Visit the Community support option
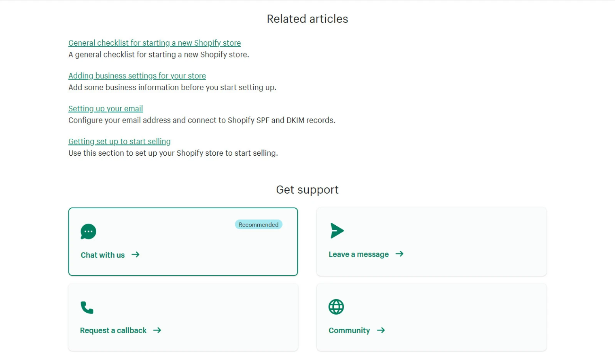The width and height of the screenshot is (615, 364). [349, 330]
